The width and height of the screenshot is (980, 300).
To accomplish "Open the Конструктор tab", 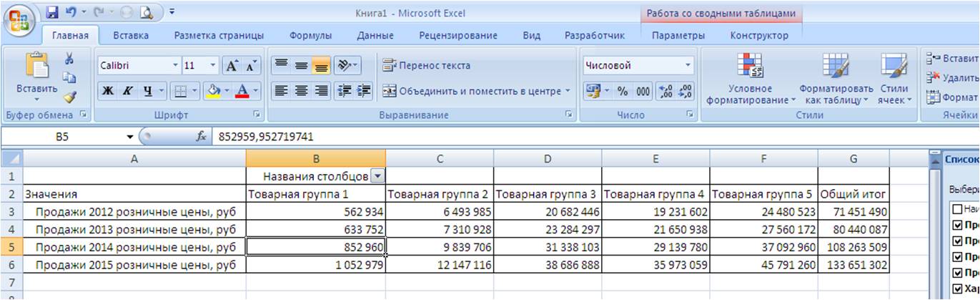I will pos(759,35).
